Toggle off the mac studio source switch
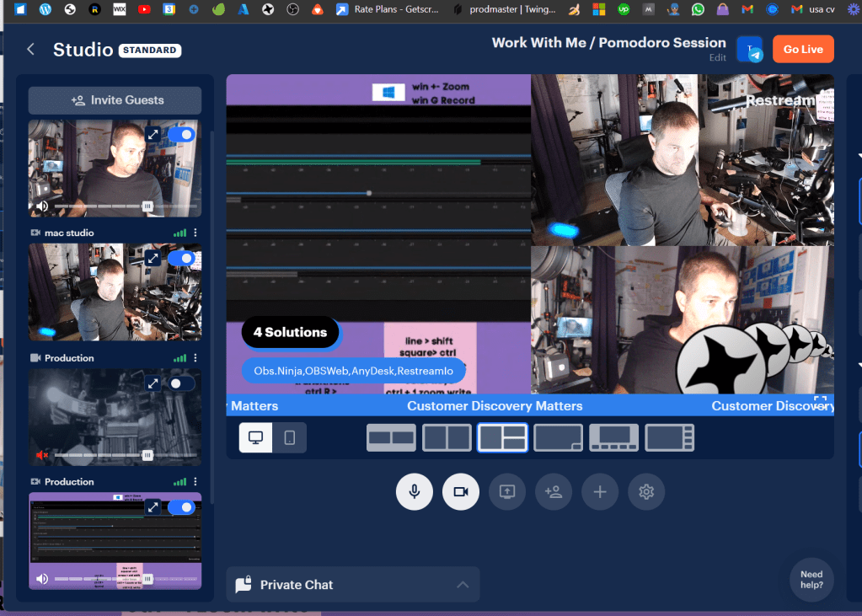Screen dimensions: 862x616 pyautogui.click(x=181, y=259)
